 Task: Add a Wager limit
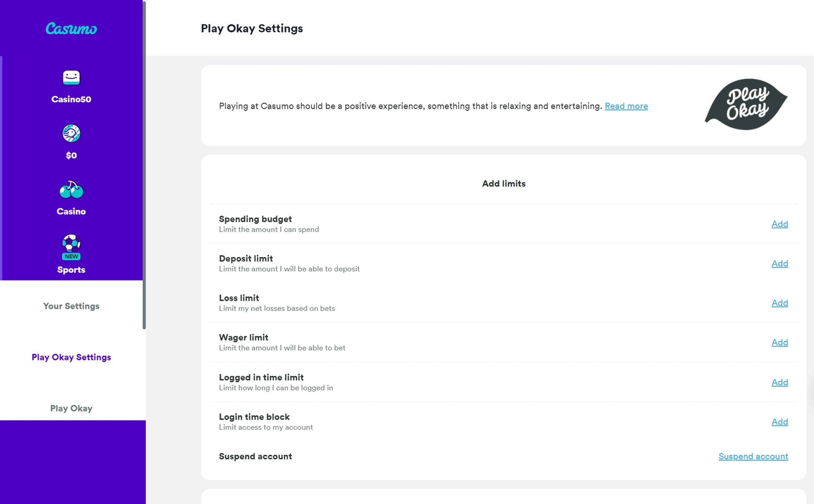tap(780, 342)
